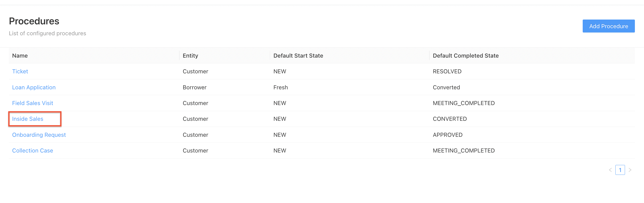This screenshot has height=203, width=644.
Task: Open the Loan Application procedure
Action: click(34, 88)
